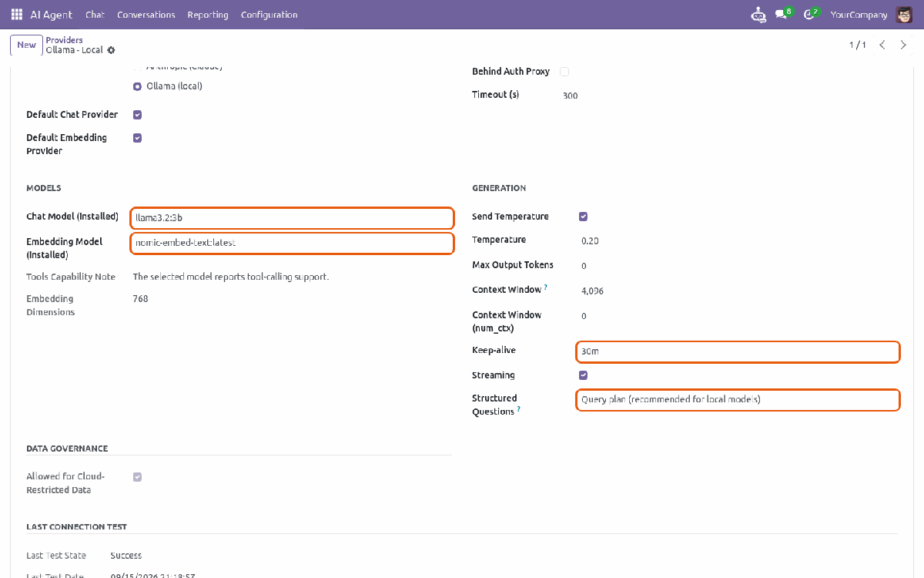Toggle the Default Chat Provider checkbox

tap(137, 115)
